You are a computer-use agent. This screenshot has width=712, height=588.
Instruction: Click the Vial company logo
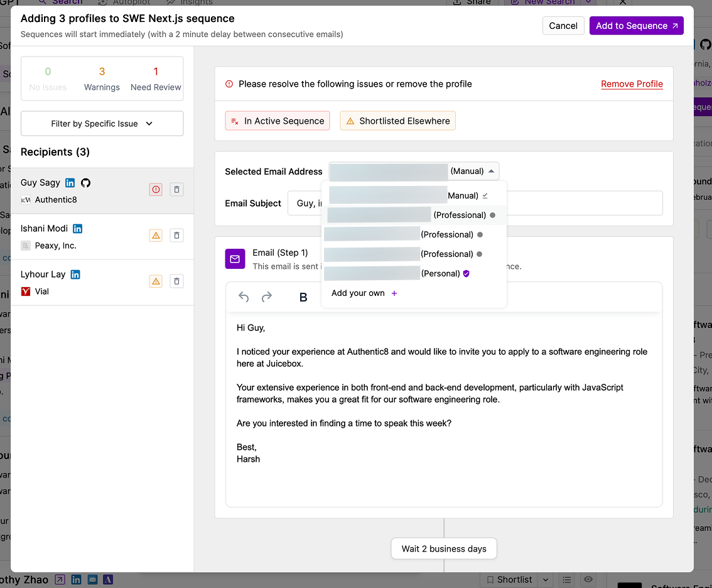pyautogui.click(x=26, y=291)
